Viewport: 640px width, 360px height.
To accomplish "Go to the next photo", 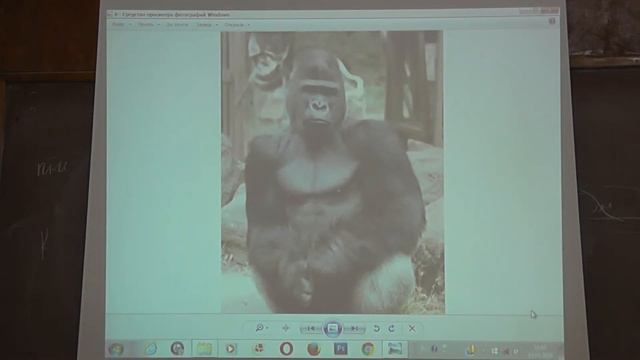I will 354,328.
